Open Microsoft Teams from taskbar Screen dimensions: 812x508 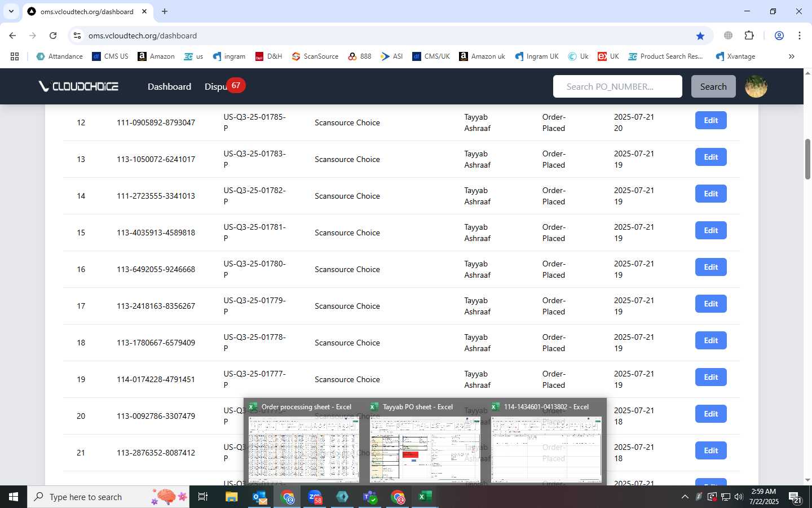point(370,497)
